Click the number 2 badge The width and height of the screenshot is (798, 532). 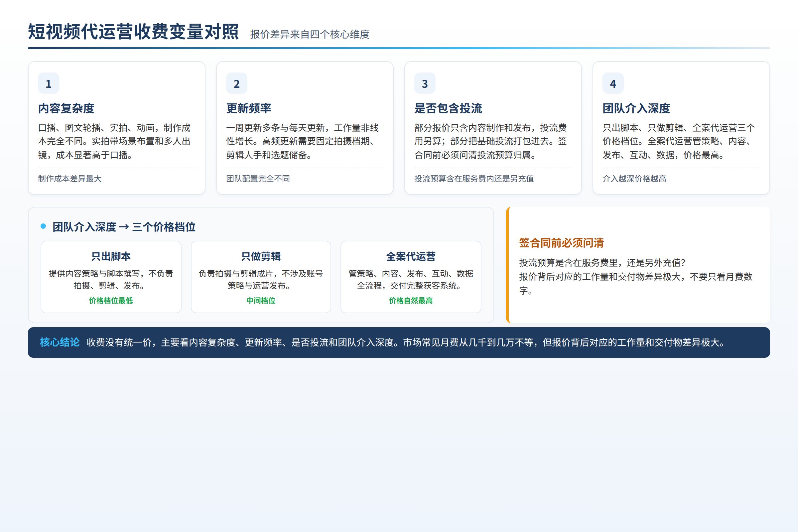point(236,83)
